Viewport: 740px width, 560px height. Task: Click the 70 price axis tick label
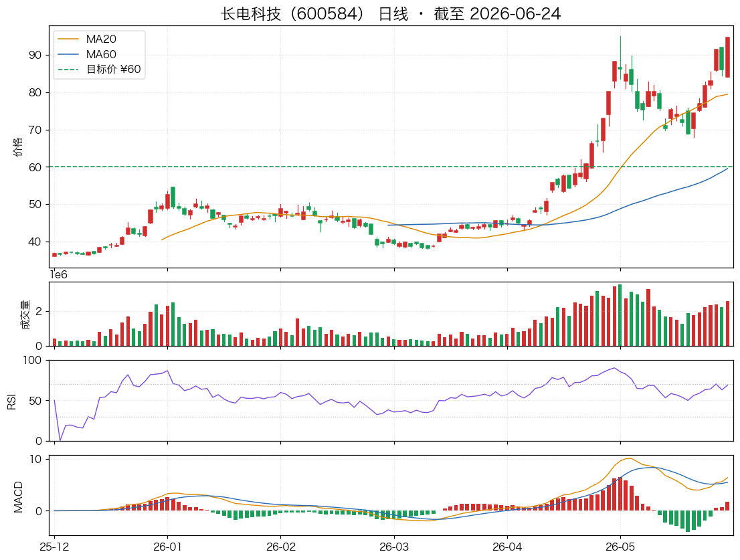(x=35, y=130)
